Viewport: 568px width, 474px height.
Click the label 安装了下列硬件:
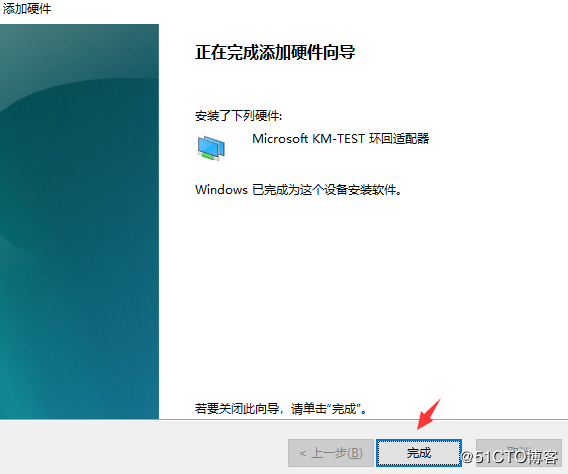[x=238, y=116]
